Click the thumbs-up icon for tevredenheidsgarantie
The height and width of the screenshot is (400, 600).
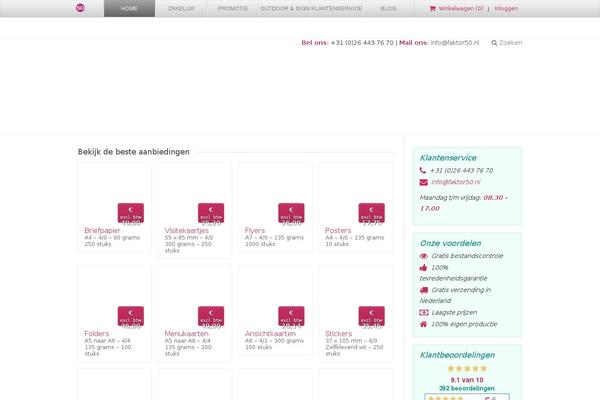click(423, 268)
